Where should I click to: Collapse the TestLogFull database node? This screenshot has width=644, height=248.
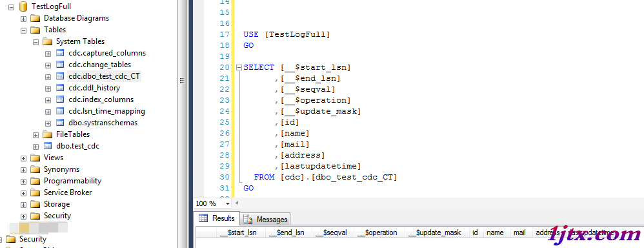coord(11,6)
